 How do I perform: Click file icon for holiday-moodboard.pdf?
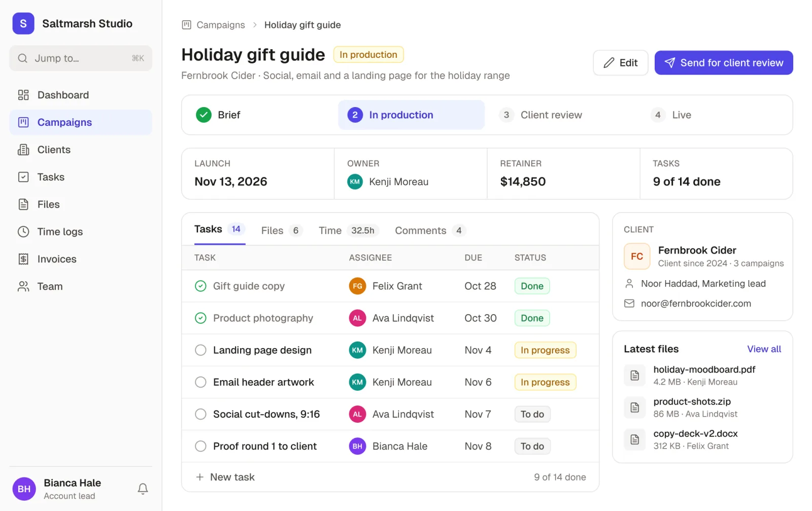[635, 376]
